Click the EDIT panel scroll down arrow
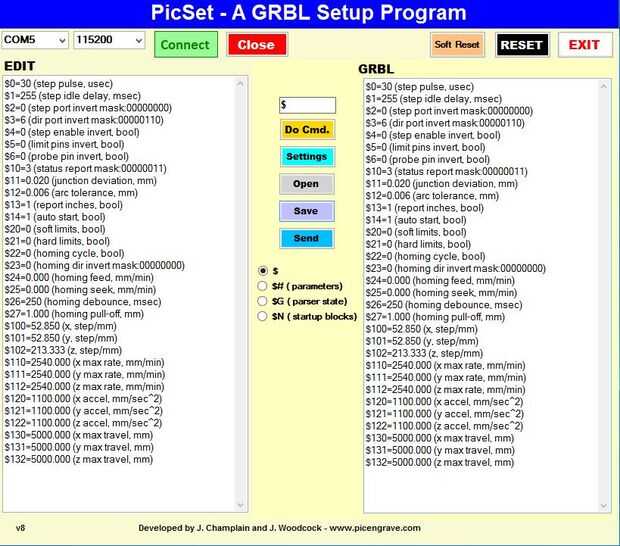This screenshot has height=546, width=620. coord(240,505)
